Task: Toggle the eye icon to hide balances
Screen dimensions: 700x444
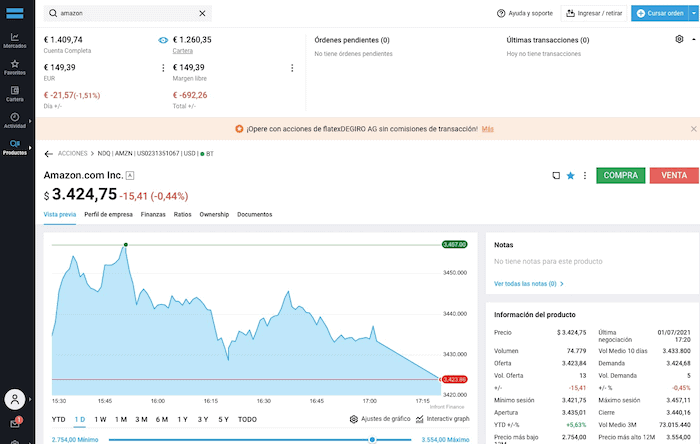Action: 163,40
